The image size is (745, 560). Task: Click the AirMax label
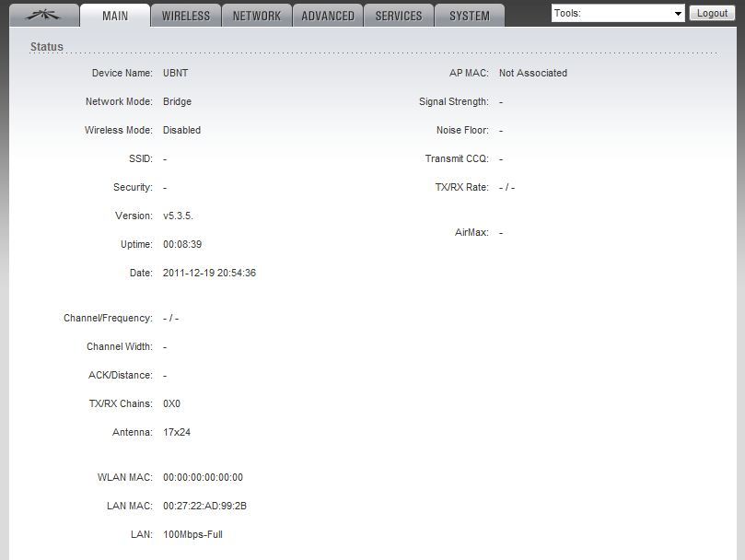(471, 232)
